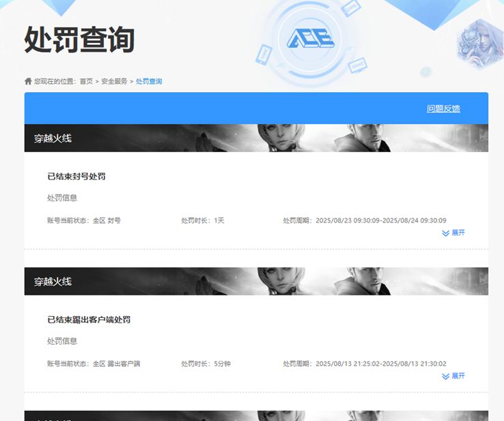Select the 已结束封号处罚 heading
Viewport: 504px width, 421px height.
[x=76, y=176]
